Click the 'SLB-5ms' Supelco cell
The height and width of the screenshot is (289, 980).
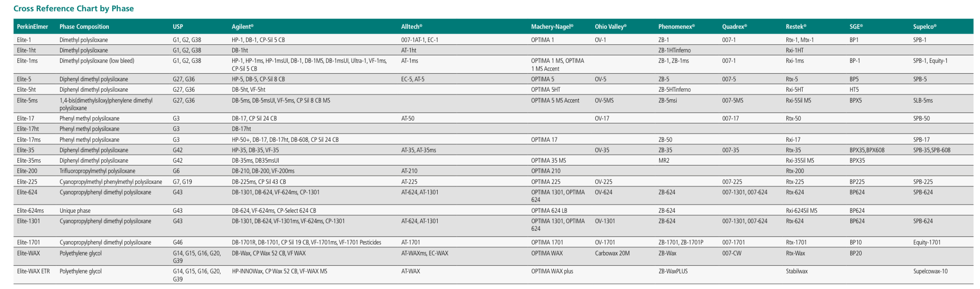(x=923, y=101)
